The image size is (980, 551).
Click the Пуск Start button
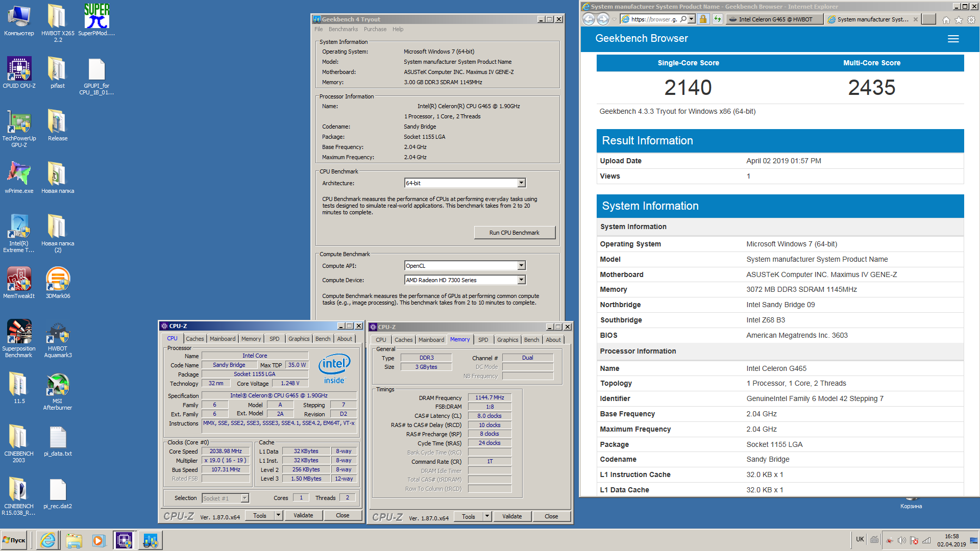pos(14,540)
